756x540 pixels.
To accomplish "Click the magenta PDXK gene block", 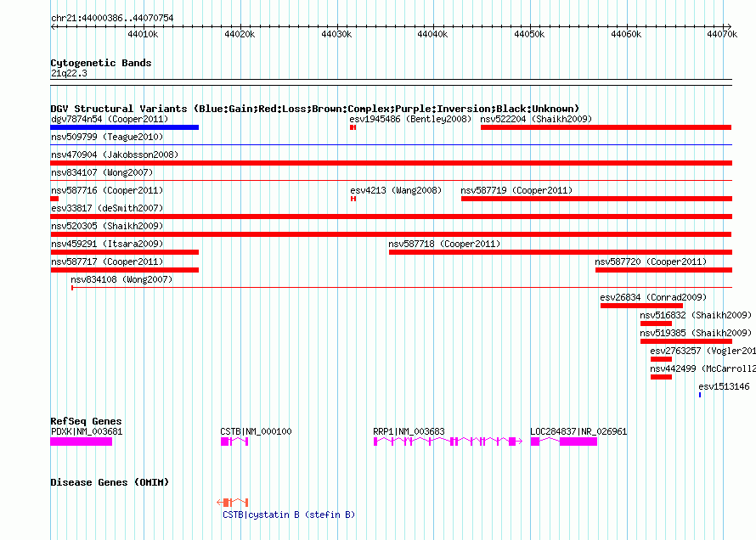I will [81, 442].
